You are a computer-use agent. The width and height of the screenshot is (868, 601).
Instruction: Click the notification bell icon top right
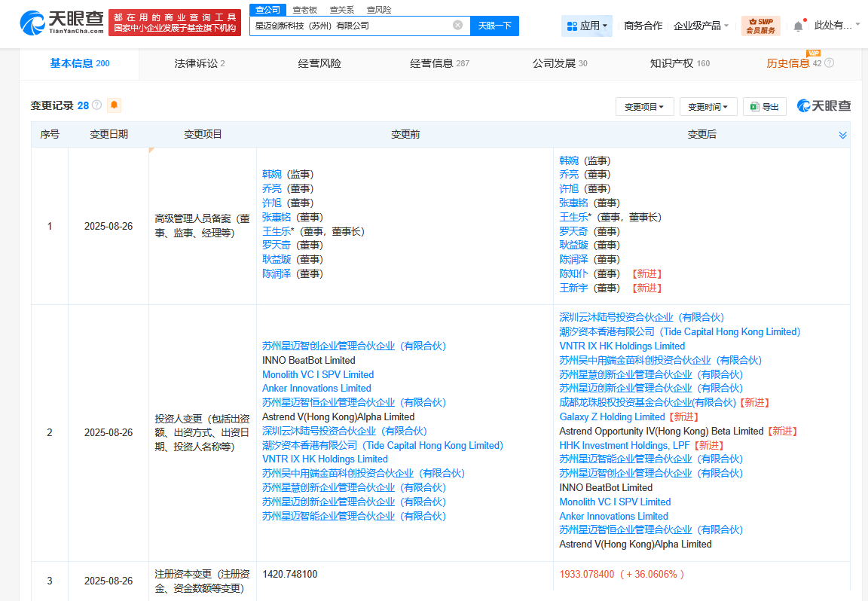coord(797,25)
